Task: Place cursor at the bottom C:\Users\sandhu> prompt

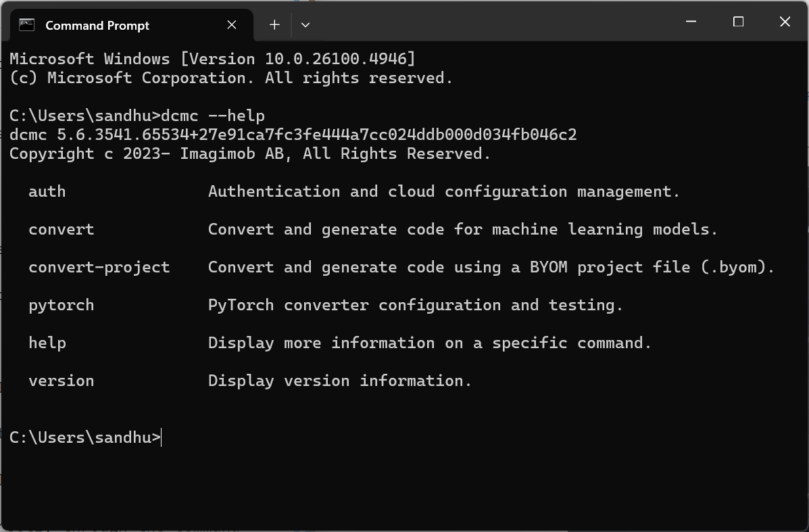Action: tap(85, 437)
